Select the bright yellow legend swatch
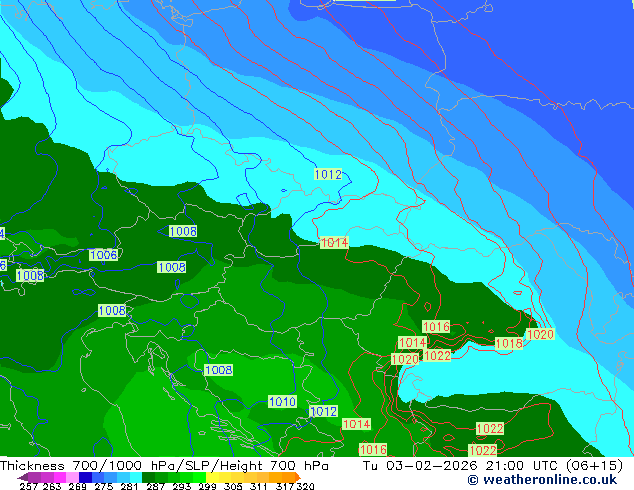The width and height of the screenshot is (634, 490). click(212, 477)
